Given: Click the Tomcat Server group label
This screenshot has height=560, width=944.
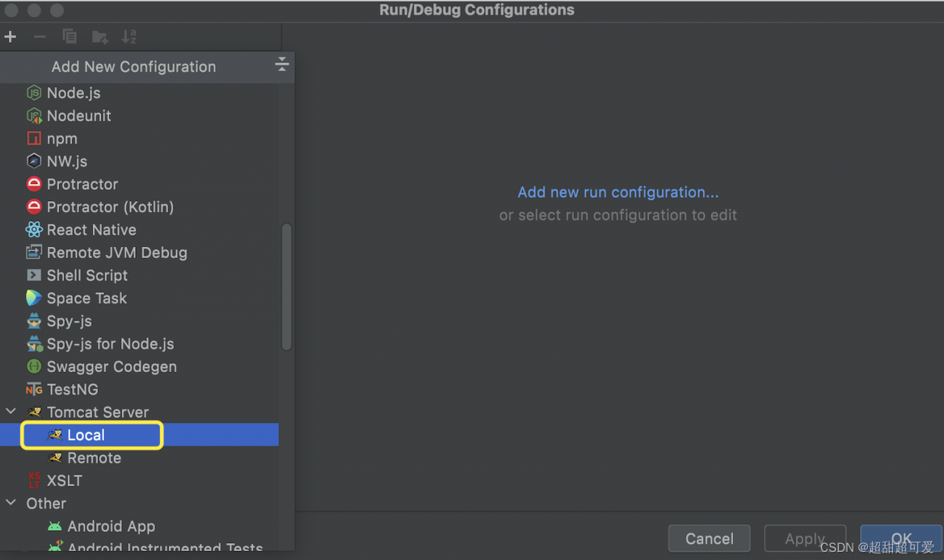Looking at the screenshot, I should point(98,413).
